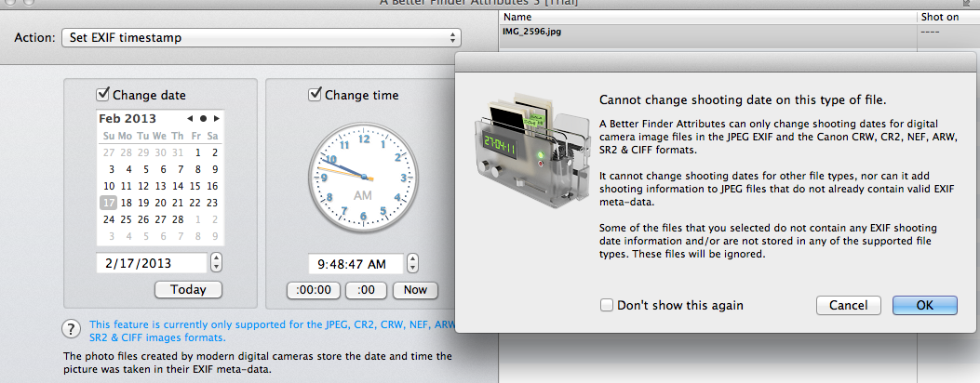Uncheck the Change date checkbox
980x383 pixels.
coord(103,95)
